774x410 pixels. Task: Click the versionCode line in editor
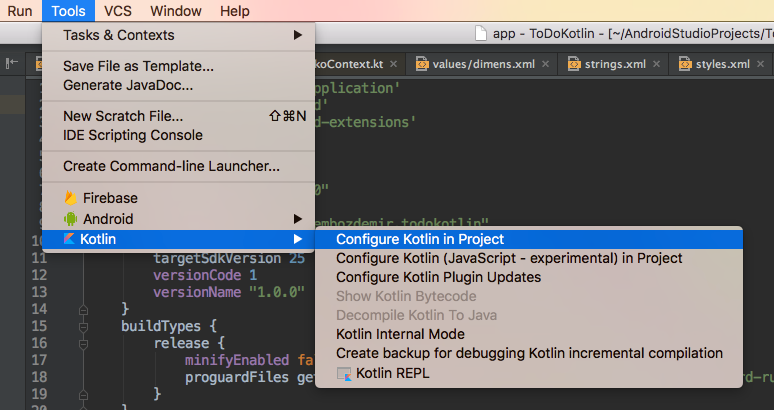(x=205, y=275)
